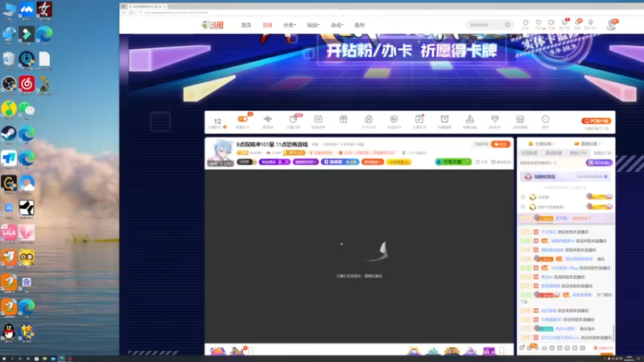Open the blank document file on desktop
The image size is (644, 362).
[44, 60]
